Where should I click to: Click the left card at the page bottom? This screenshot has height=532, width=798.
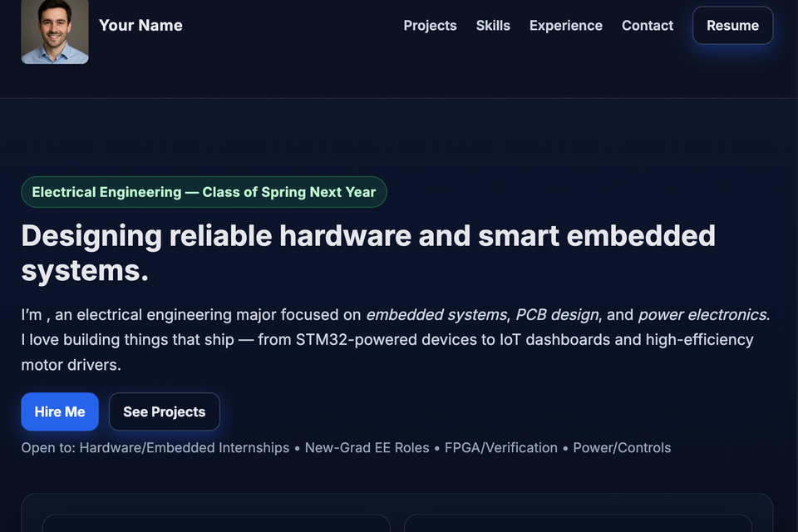pyautogui.click(x=216, y=523)
